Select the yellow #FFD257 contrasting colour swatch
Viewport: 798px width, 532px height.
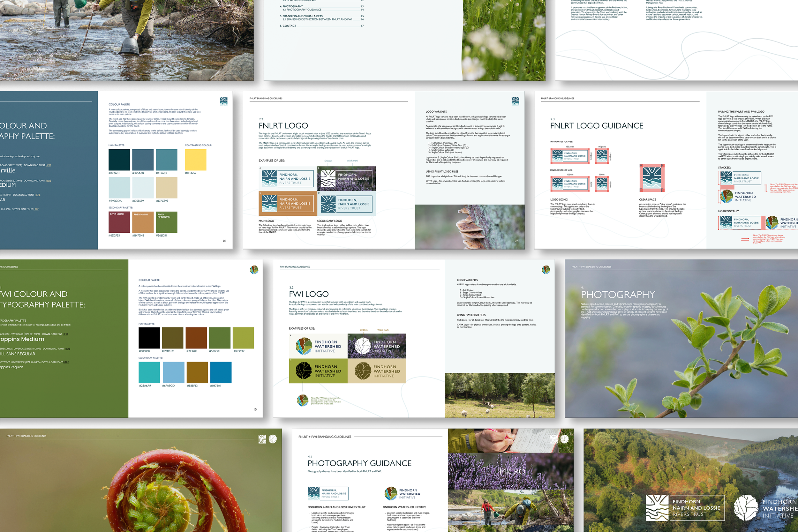(x=195, y=160)
